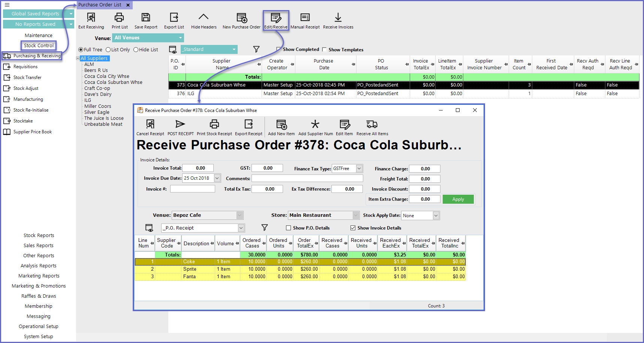Open the hamburger menu icon
This screenshot has height=343, width=644.
tap(7, 5)
